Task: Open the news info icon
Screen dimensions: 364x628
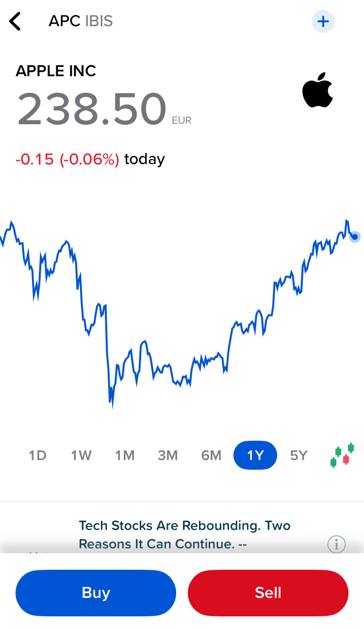Action: coord(336,544)
